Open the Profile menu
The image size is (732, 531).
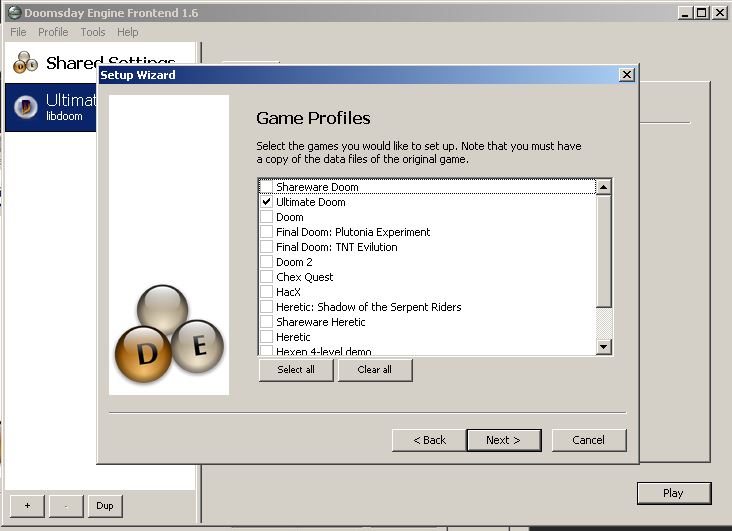pyautogui.click(x=53, y=32)
